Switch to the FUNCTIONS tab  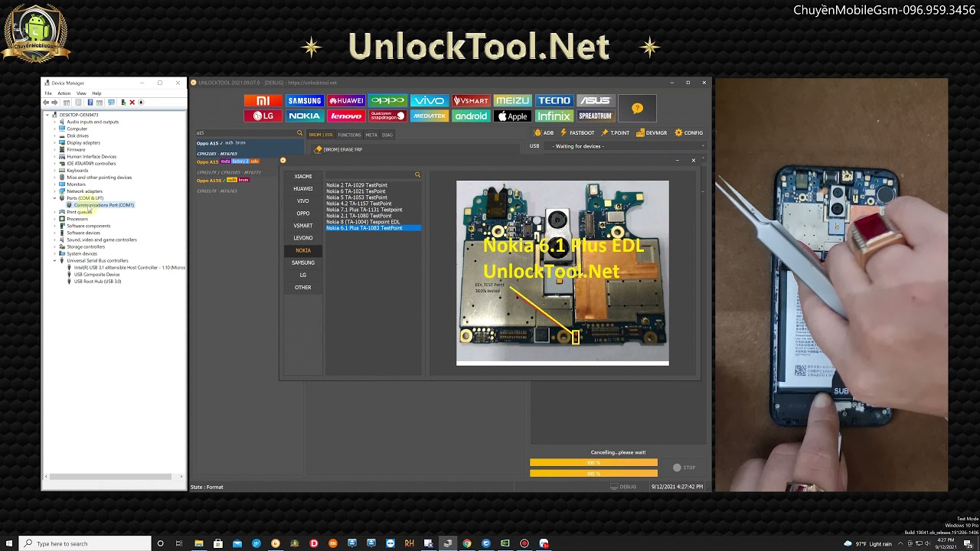pyautogui.click(x=349, y=135)
